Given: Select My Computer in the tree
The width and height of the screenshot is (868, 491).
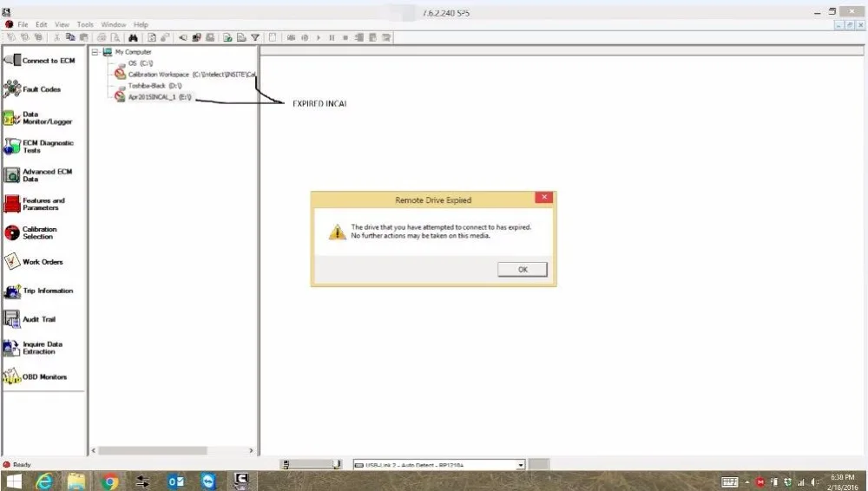Looking at the screenshot, I should (x=133, y=52).
